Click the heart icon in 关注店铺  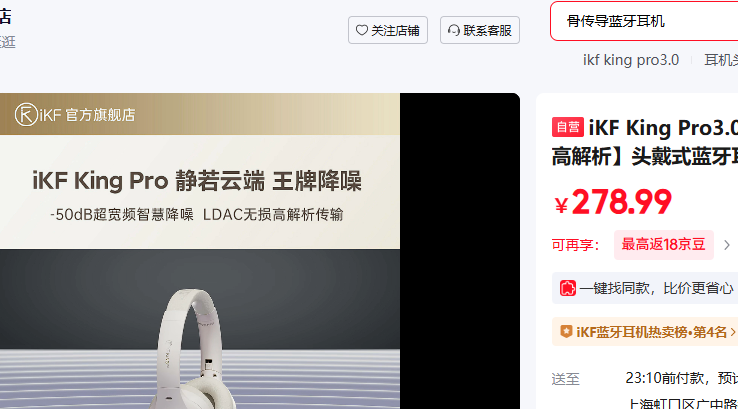(x=361, y=30)
